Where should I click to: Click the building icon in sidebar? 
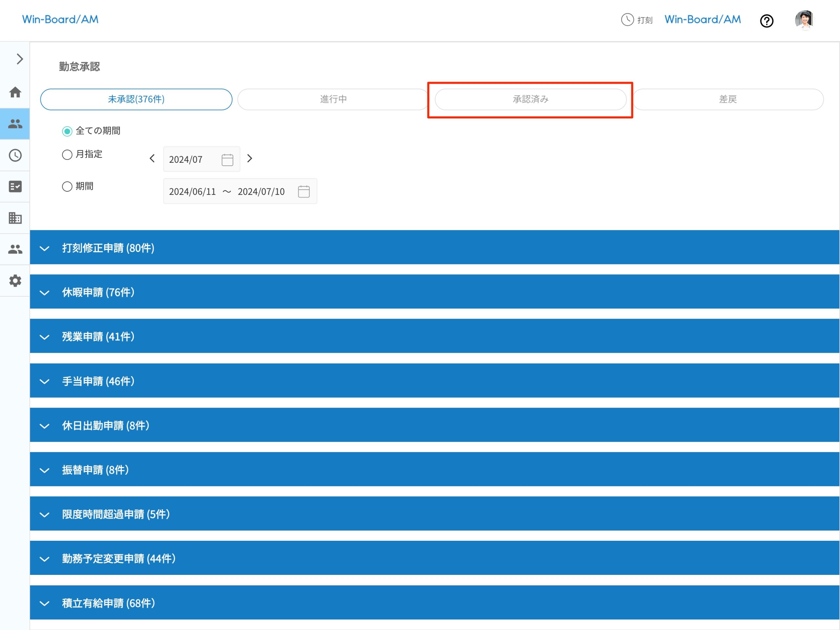pos(15,218)
